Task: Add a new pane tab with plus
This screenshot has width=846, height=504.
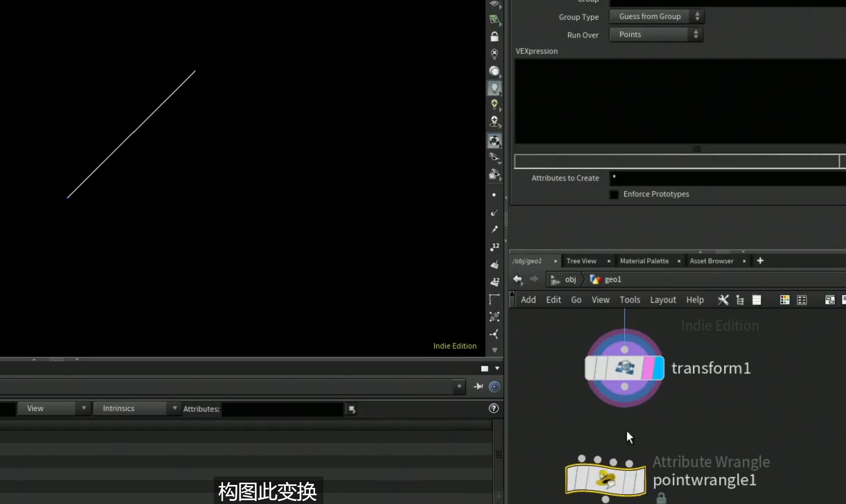Action: tap(760, 261)
